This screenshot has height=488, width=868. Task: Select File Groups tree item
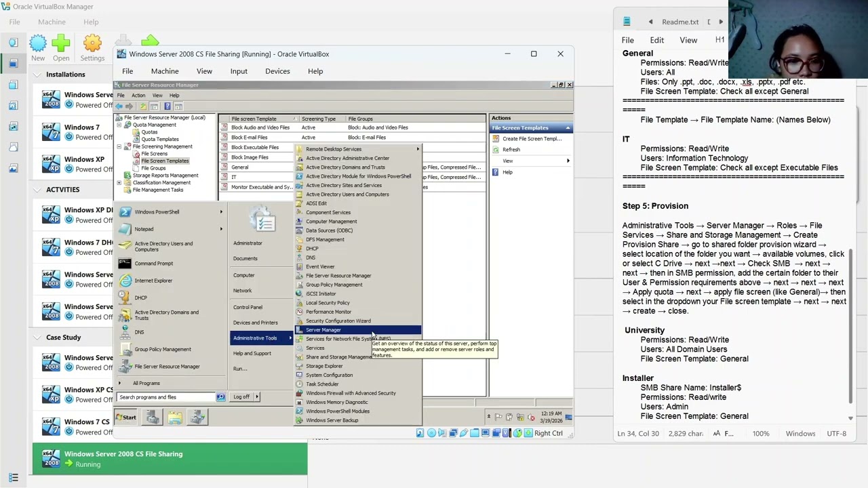pyautogui.click(x=153, y=168)
